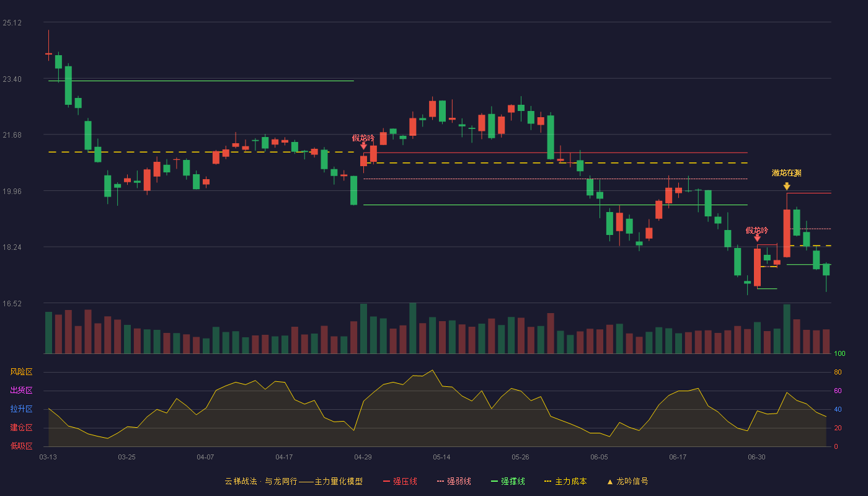This screenshot has height=496, width=868.
Task: Click the tallest volume bar near 04-29
Action: [x=363, y=329]
